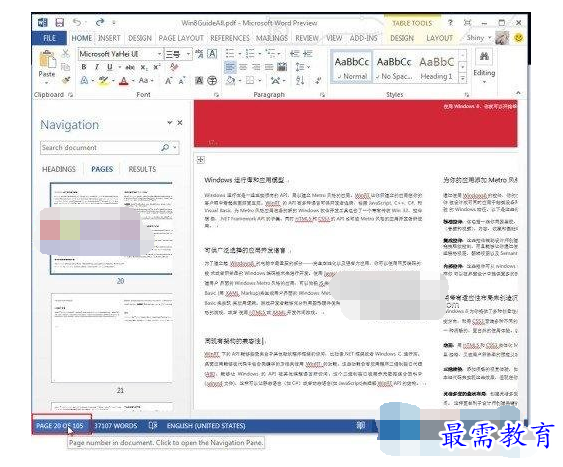The image size is (563, 467).
Task: Clear all formatting with eraser icon
Action: click(x=174, y=67)
